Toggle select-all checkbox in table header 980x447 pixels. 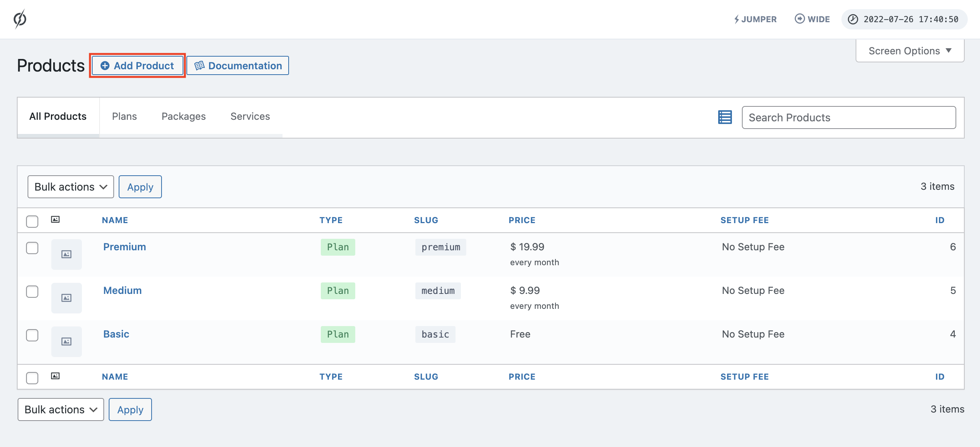pos(32,221)
